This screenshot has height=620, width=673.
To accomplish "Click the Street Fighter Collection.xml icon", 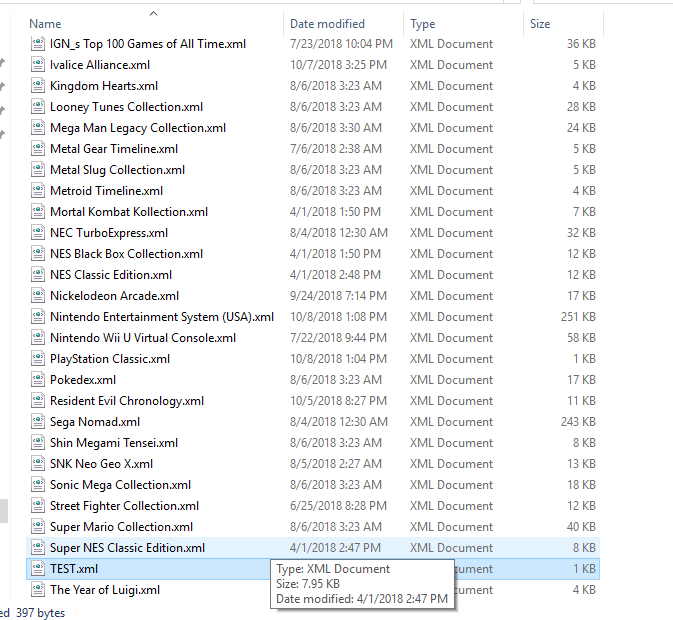I will (38, 506).
